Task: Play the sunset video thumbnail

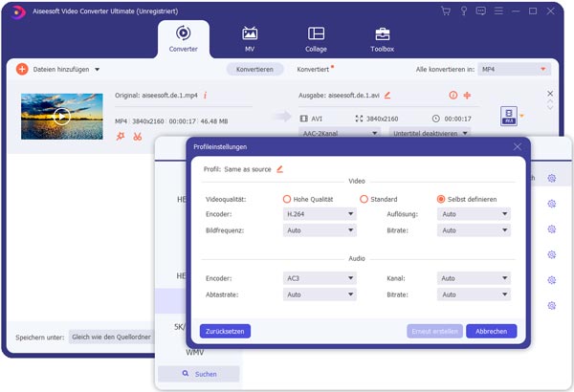Action: tap(61, 116)
